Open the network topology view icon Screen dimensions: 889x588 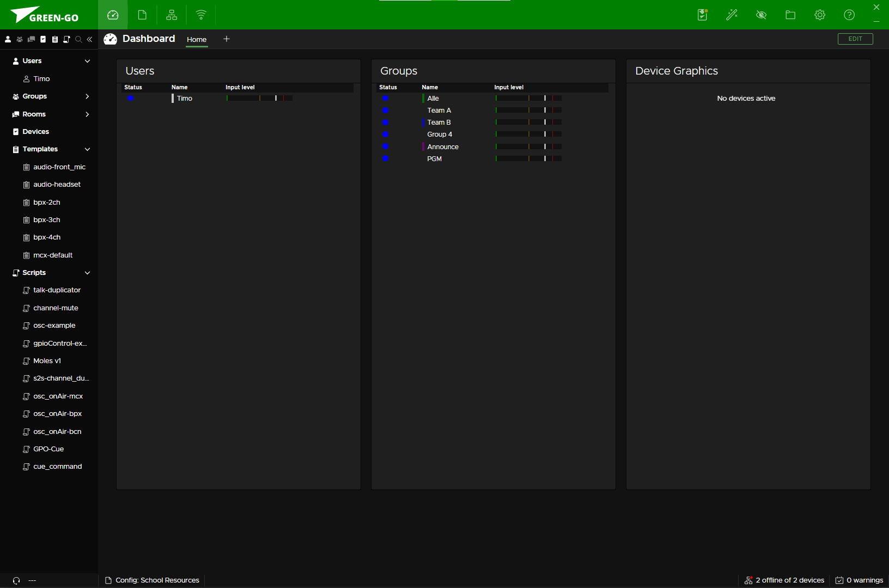click(172, 15)
